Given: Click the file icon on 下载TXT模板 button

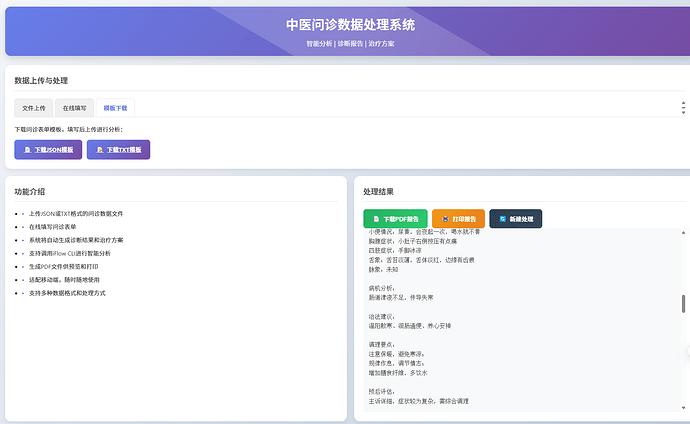Looking at the screenshot, I should click(100, 149).
